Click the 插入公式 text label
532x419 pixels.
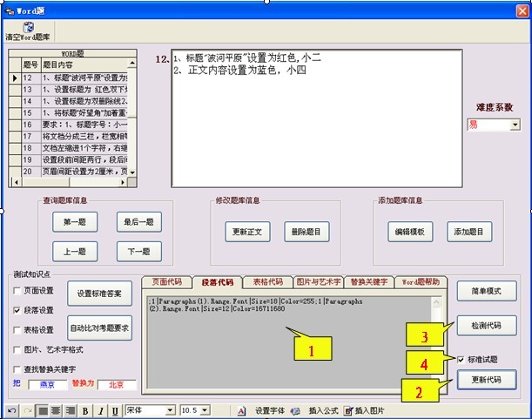coord(323,411)
